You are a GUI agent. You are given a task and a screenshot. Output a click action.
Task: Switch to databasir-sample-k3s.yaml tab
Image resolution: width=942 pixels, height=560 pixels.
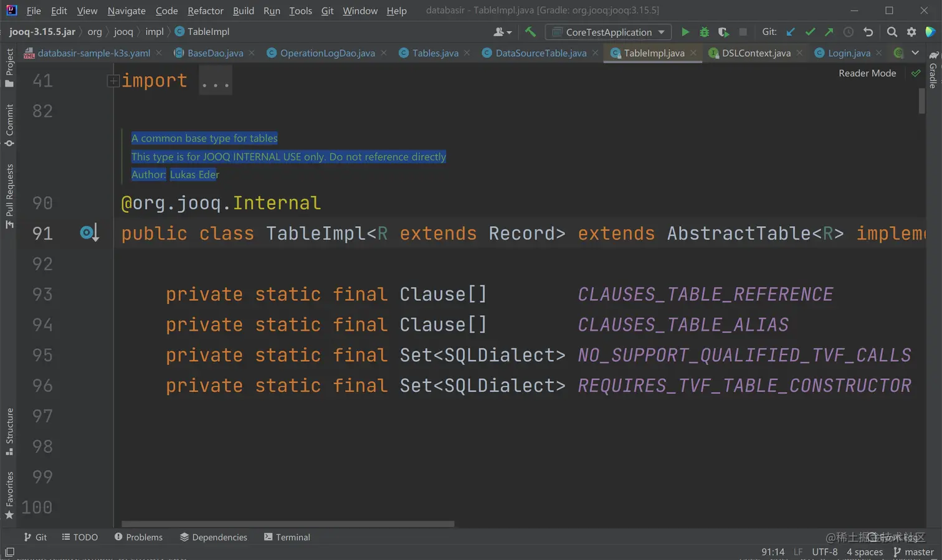click(x=93, y=53)
